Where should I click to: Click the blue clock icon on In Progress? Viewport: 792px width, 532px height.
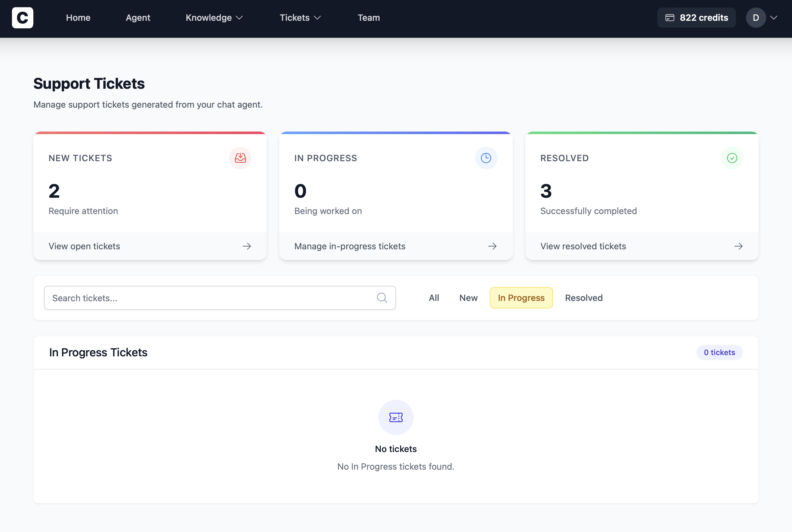[486, 158]
